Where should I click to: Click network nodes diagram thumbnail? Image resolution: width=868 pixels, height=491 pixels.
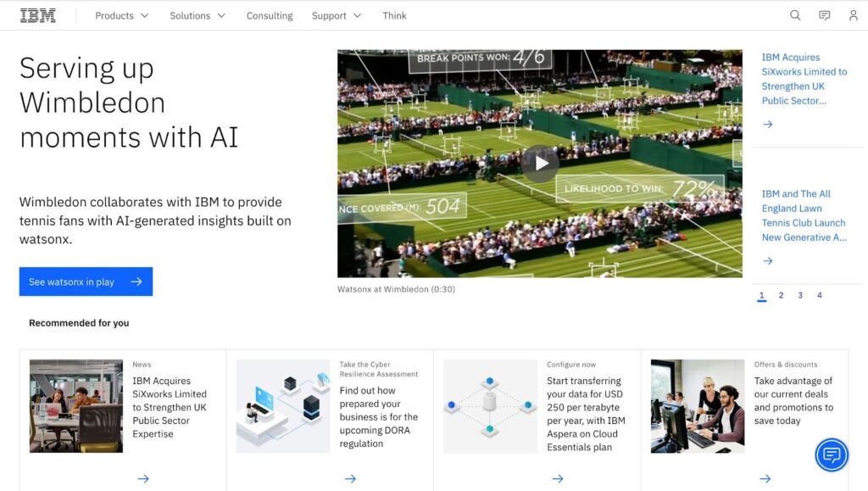(x=491, y=406)
